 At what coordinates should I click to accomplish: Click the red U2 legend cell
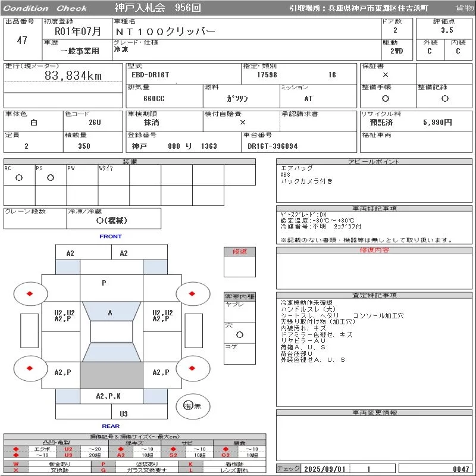(68, 449)
